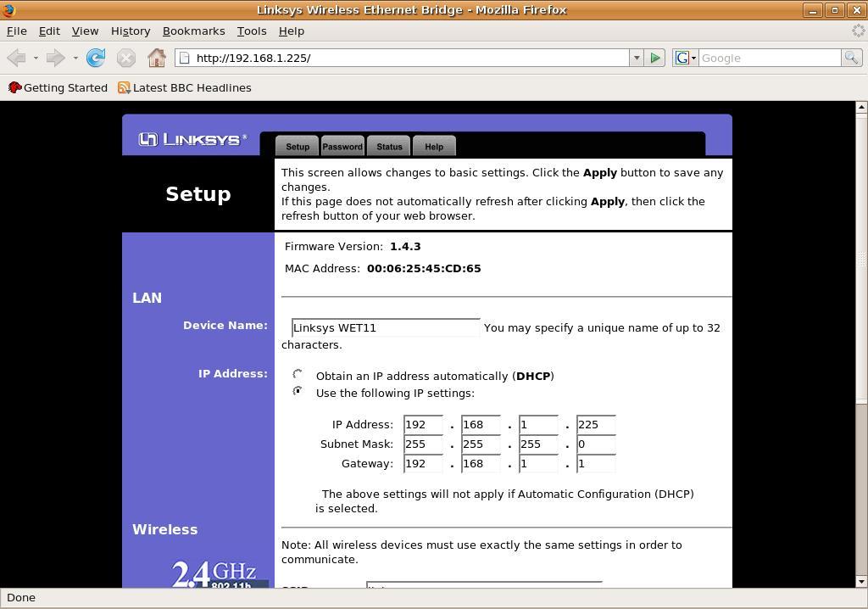Screen dimensions: 868x609
Task: Reload the page with the refresh icon
Action: (x=96, y=58)
